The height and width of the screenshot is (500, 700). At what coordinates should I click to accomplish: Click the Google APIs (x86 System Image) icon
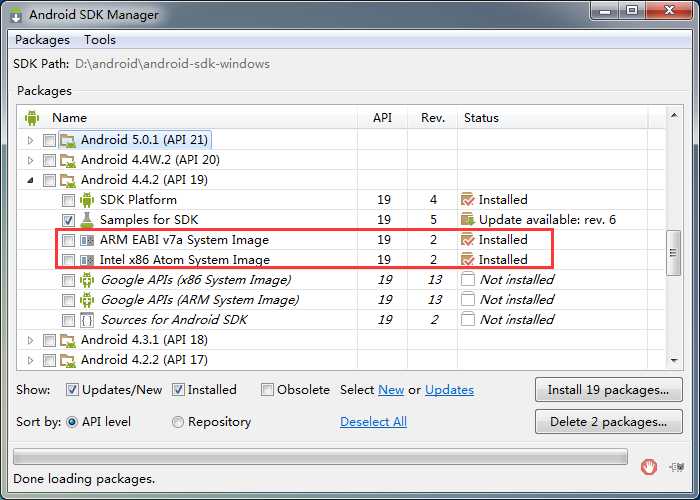[x=87, y=280]
